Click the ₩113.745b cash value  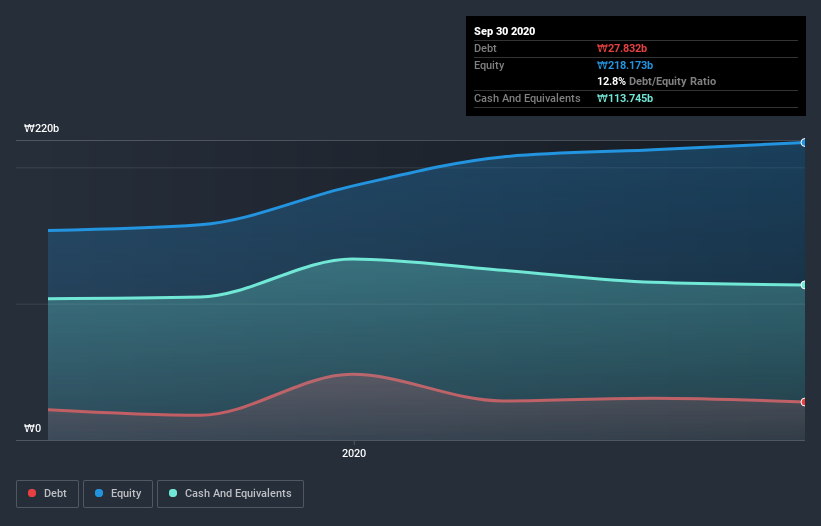pos(625,98)
